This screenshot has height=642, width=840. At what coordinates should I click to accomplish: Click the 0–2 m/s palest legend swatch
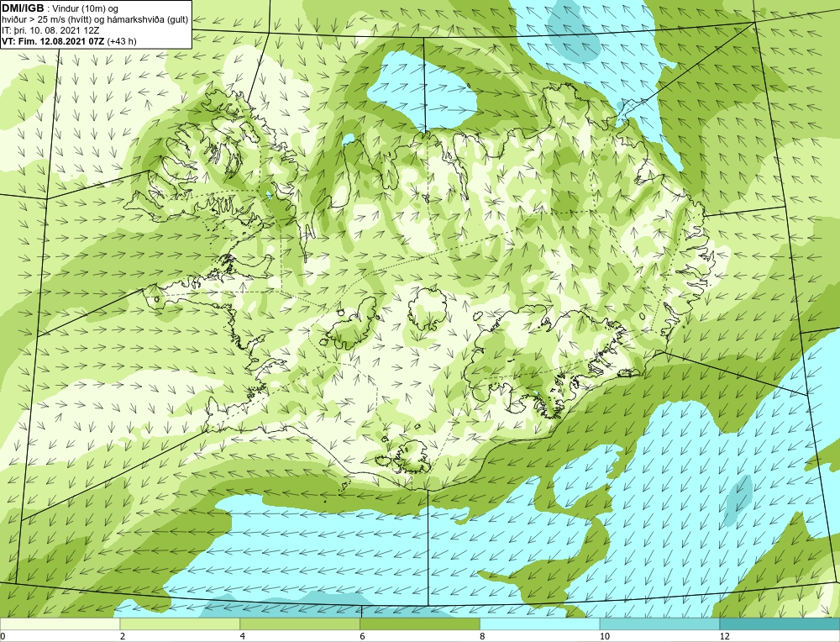tap(60, 624)
